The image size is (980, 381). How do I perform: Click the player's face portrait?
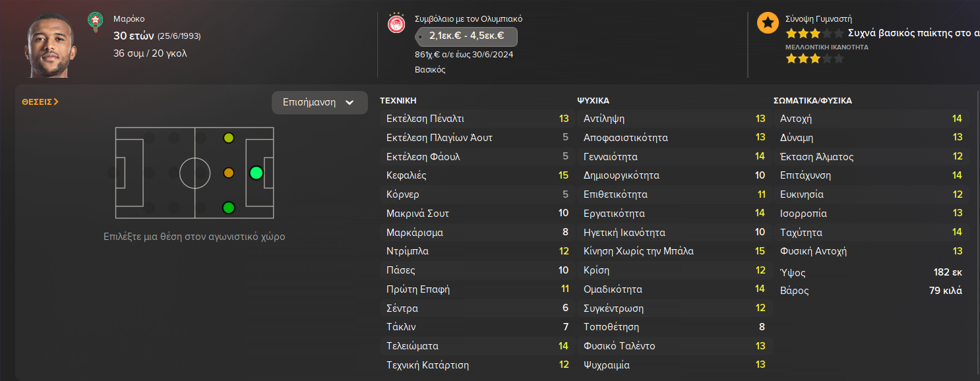tap(50, 46)
